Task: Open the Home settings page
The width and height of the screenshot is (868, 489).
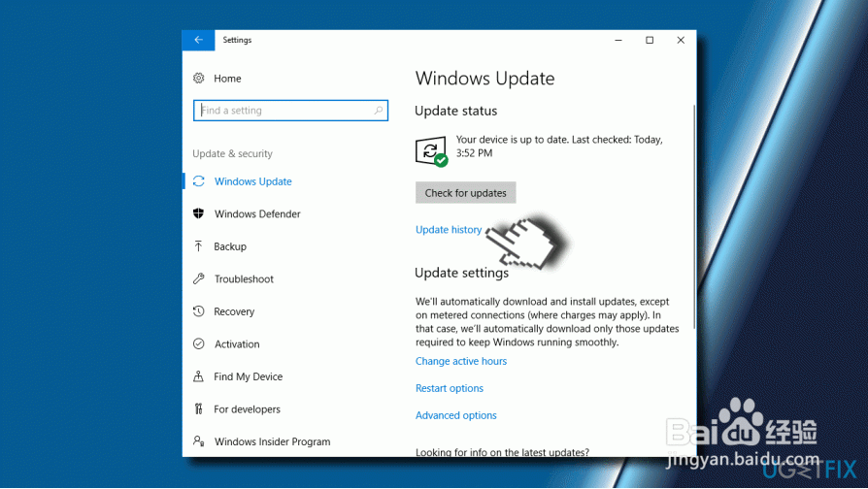Action: click(x=227, y=79)
